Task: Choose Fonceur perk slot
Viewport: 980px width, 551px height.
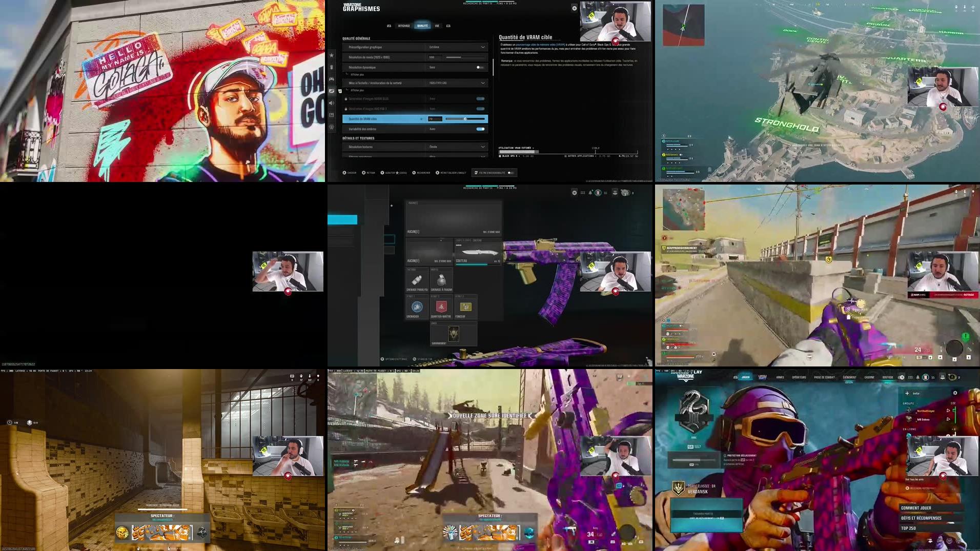Action: [465, 307]
